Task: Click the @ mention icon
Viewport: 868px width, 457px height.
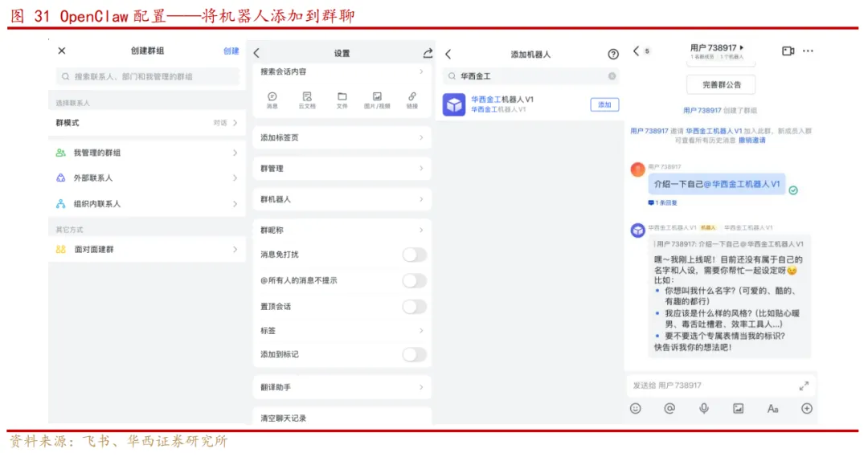Action: (x=669, y=408)
